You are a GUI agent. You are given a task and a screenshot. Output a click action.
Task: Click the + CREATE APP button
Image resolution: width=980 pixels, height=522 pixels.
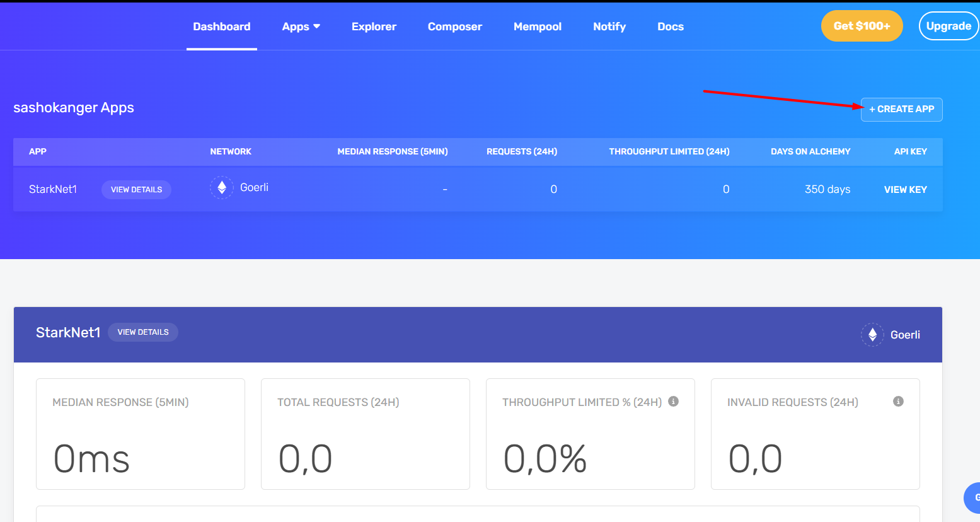(x=902, y=109)
